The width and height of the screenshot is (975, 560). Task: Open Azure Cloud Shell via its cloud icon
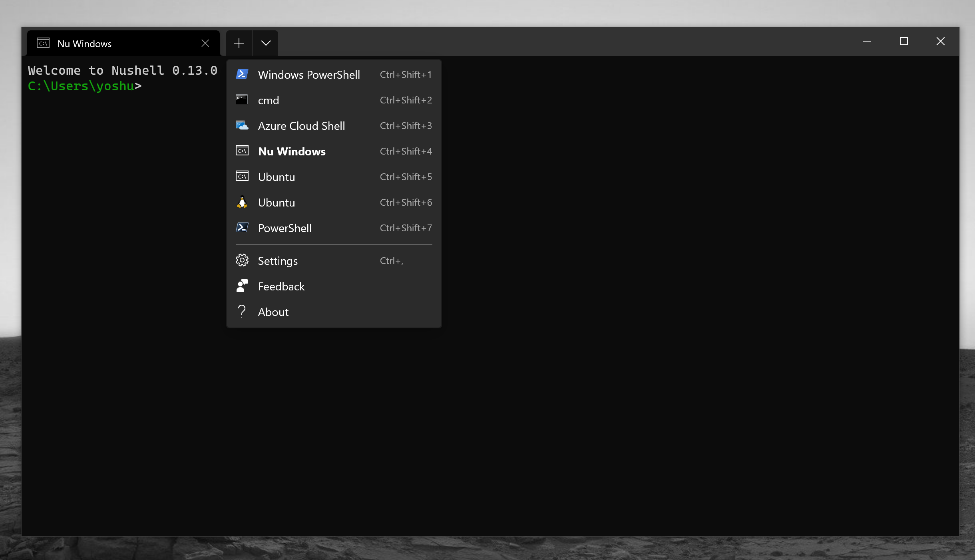tap(242, 125)
